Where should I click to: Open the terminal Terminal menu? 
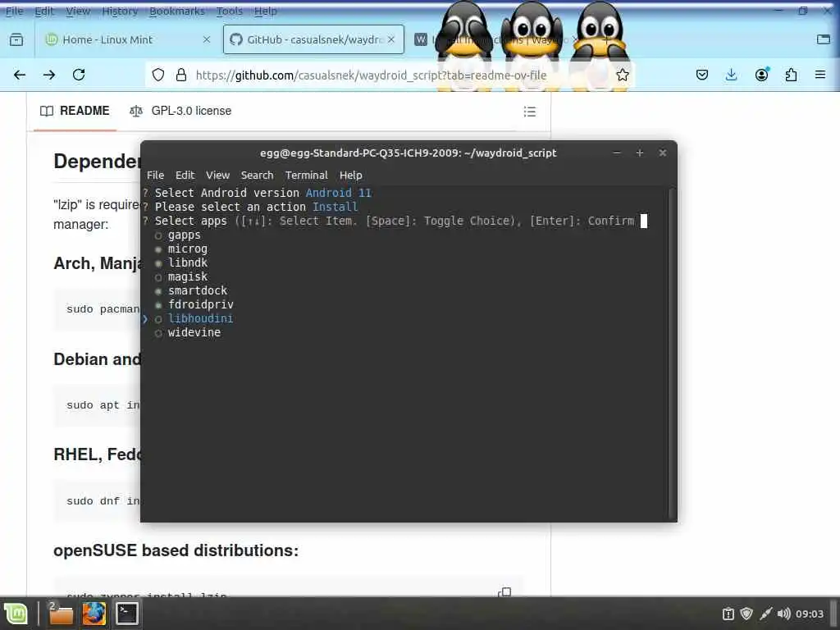307,176
